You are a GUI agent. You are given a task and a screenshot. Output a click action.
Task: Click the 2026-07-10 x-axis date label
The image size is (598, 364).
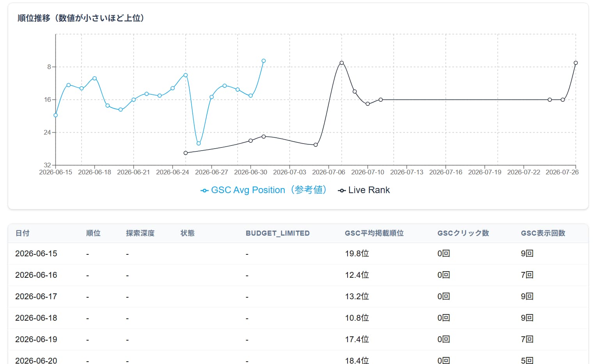click(x=367, y=172)
